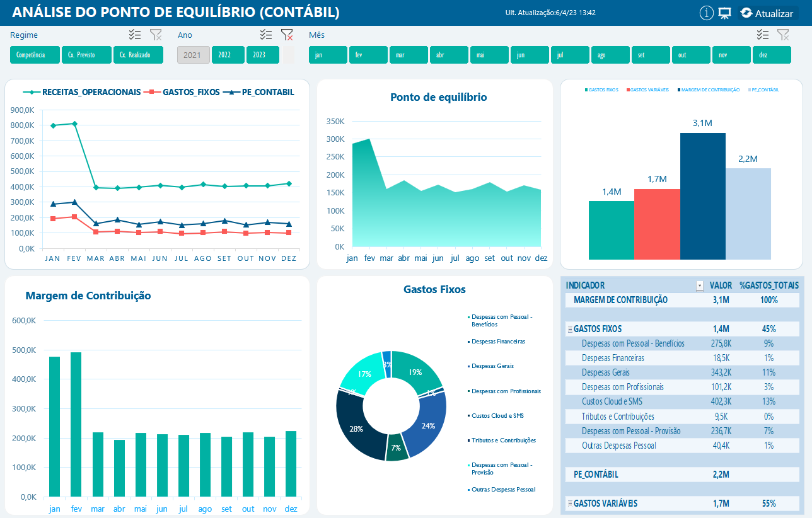The height and width of the screenshot is (518, 812).
Task: Toggle multi-select on Mês slicer
Action: click(763, 35)
